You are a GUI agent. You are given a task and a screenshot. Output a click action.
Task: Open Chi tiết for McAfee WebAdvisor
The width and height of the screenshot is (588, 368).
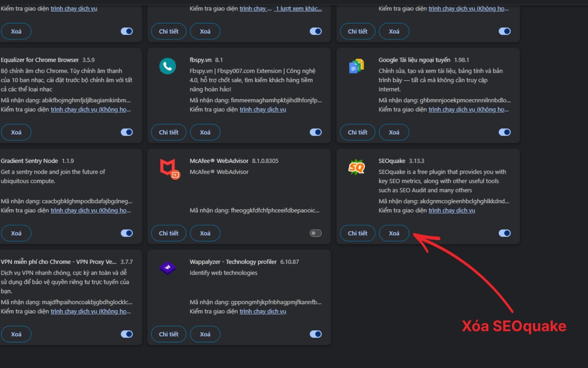point(168,233)
